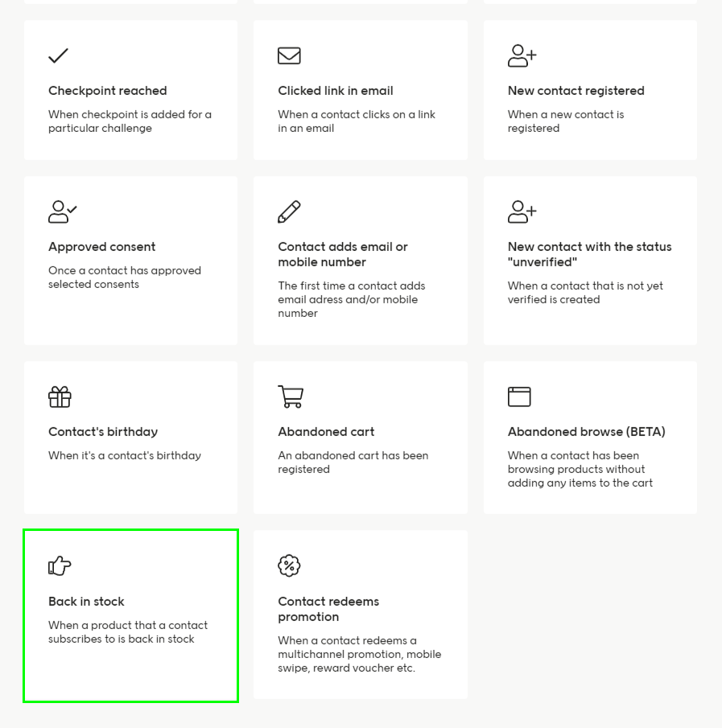Click the browser window icon for Abandoned browse
Image resolution: width=722 pixels, height=728 pixels.
[519, 397]
